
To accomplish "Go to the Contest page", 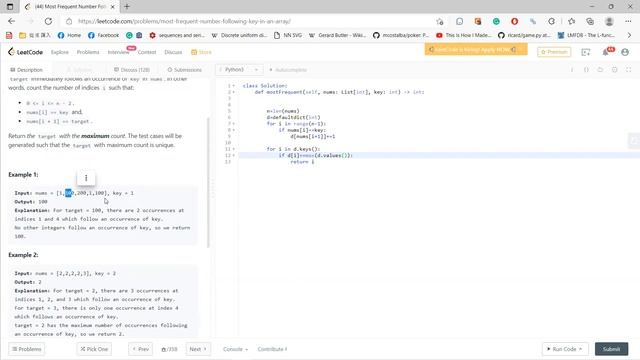I will coord(147,52).
